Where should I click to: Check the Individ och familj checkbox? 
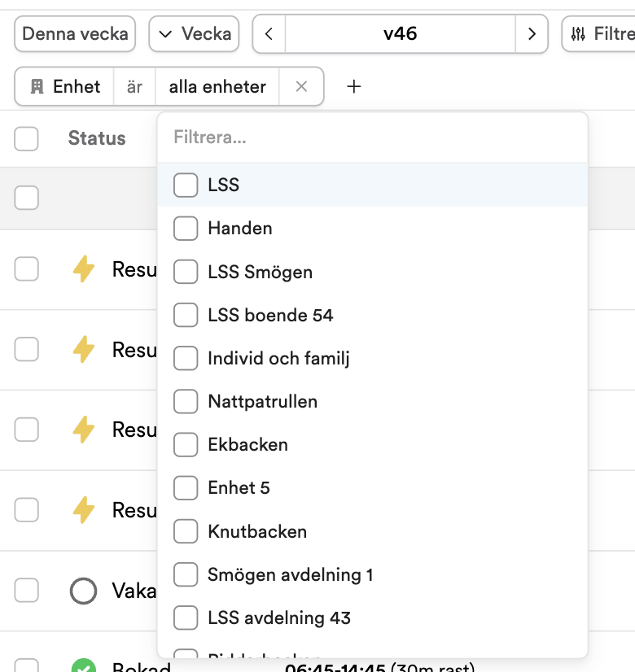tap(186, 358)
